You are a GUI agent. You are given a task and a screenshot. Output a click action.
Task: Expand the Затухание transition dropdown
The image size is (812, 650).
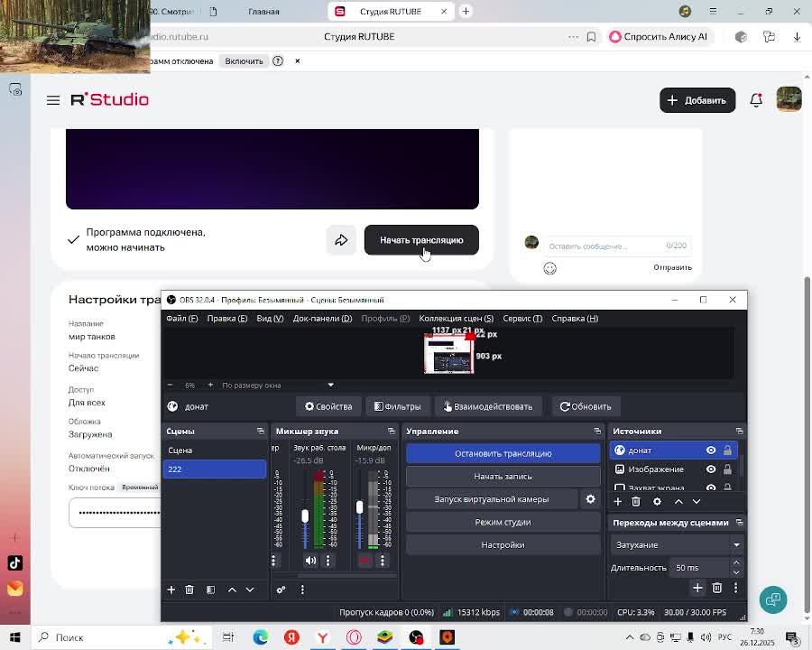677,545
